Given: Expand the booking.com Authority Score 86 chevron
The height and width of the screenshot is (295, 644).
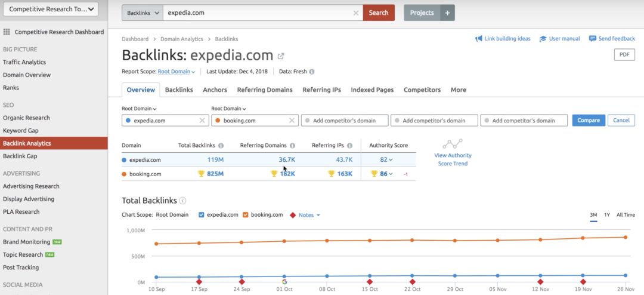Looking at the screenshot, I should [391, 174].
